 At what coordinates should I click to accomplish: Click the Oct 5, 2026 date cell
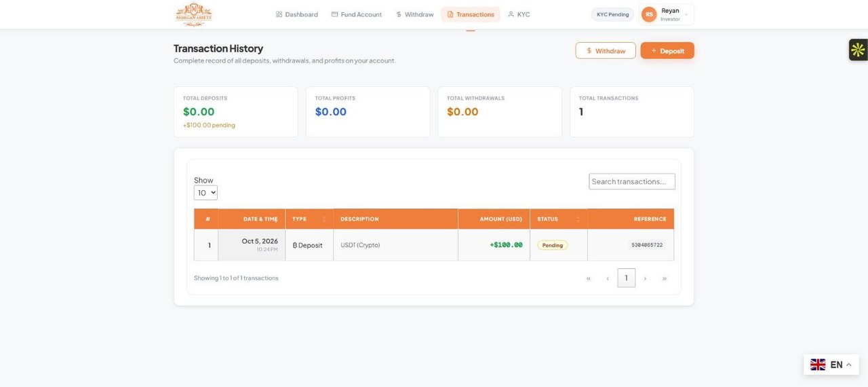(252, 244)
